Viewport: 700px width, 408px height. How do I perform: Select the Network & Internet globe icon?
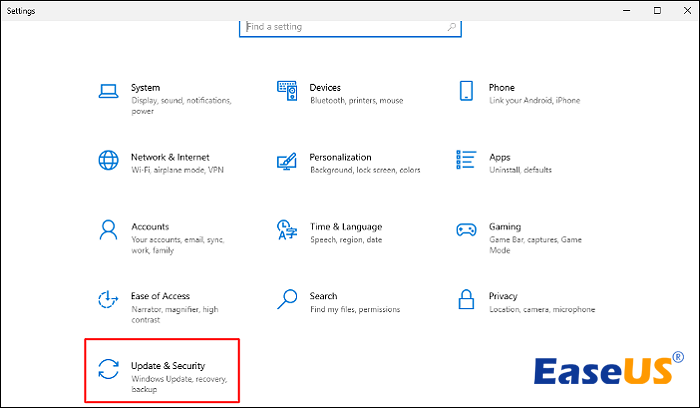tap(108, 161)
